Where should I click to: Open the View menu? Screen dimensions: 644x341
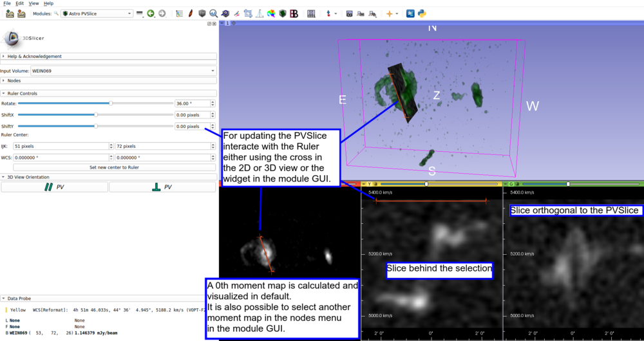33,3
